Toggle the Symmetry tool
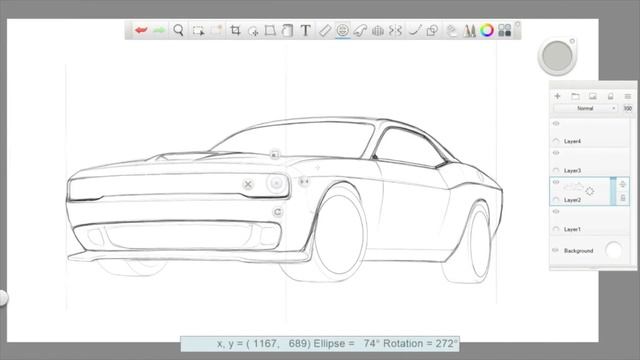The image size is (640, 360). tap(395, 31)
